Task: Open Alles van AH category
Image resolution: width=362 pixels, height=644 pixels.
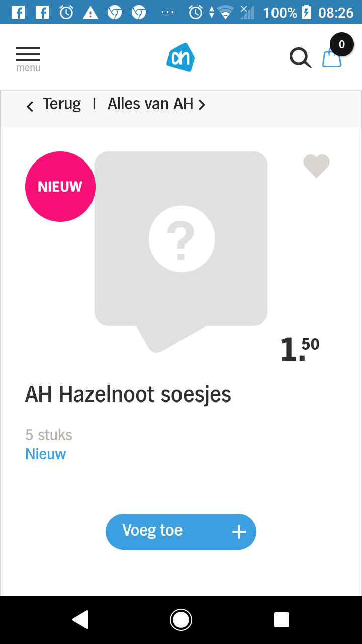Action: [150, 104]
